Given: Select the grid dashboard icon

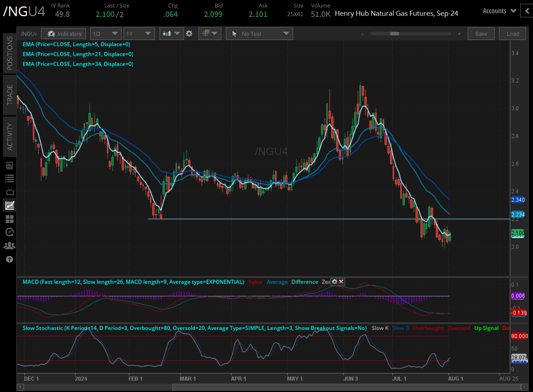Looking at the screenshot, I should click(10, 219).
